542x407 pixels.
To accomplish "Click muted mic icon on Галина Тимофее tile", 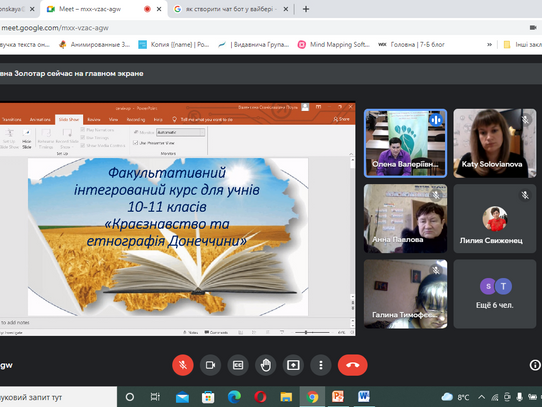I will click(x=436, y=270).
